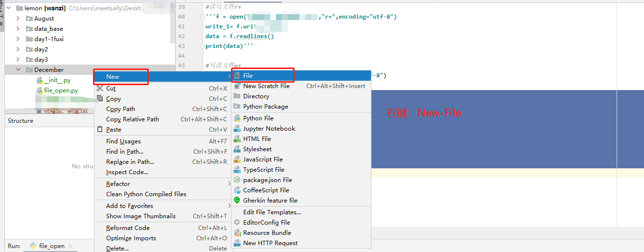The width and height of the screenshot is (644, 252).
Task: Open Edit File Templates
Action: coord(301,212)
